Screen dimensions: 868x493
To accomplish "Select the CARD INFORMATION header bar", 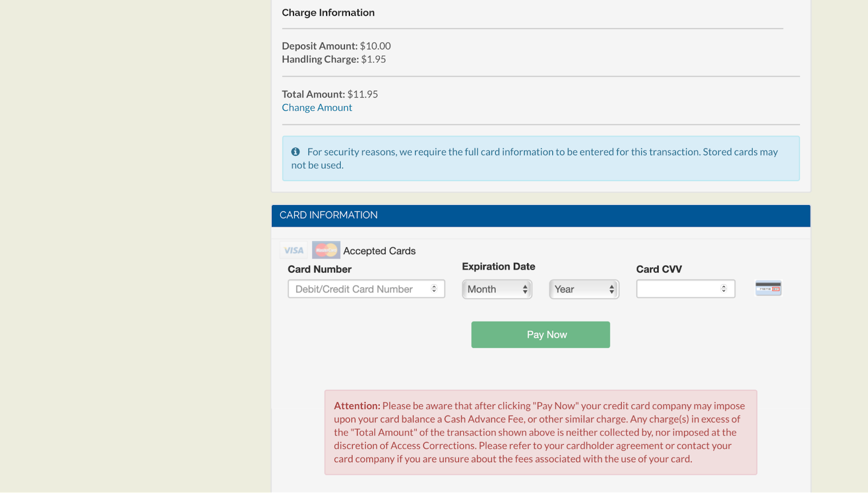I will click(x=540, y=215).
